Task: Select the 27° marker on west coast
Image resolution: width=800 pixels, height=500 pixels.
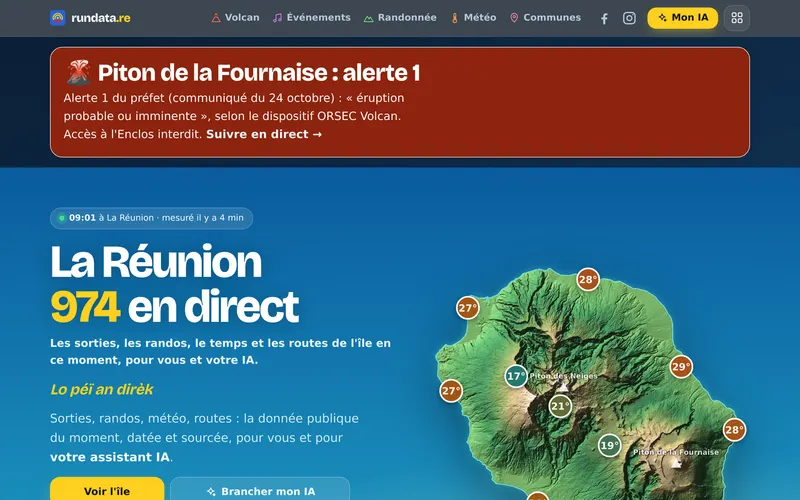Action: coord(451,391)
